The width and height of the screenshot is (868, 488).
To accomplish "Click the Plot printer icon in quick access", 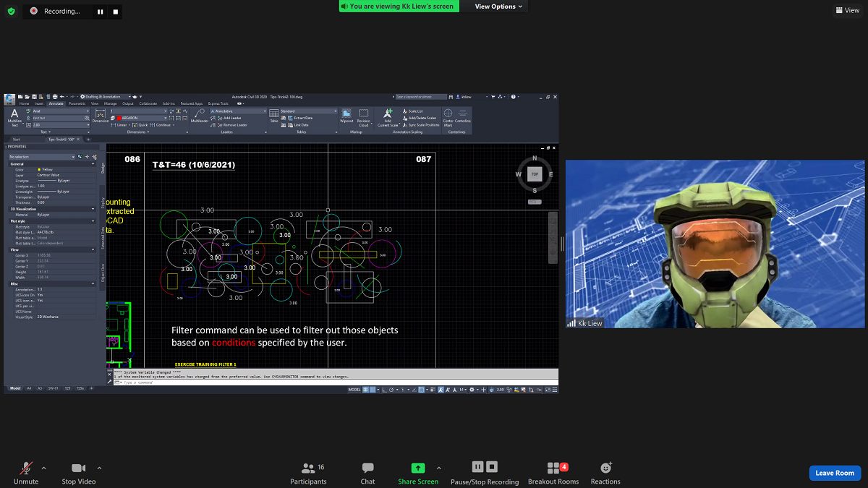I will click(55, 97).
